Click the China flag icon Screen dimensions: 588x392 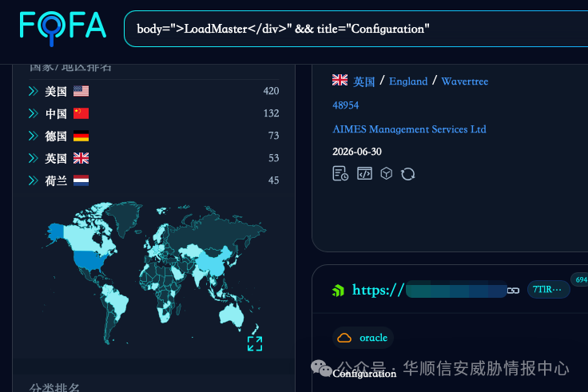[81, 113]
